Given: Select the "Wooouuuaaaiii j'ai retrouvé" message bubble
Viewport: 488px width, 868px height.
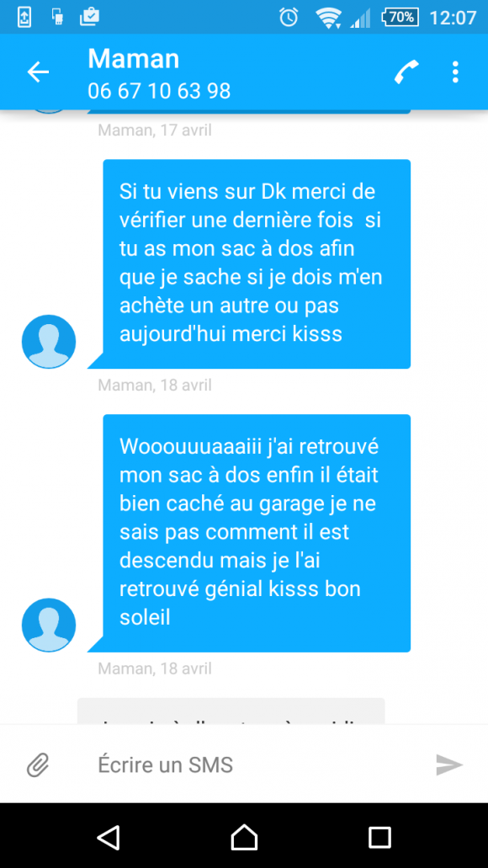Looking at the screenshot, I should coord(257,533).
